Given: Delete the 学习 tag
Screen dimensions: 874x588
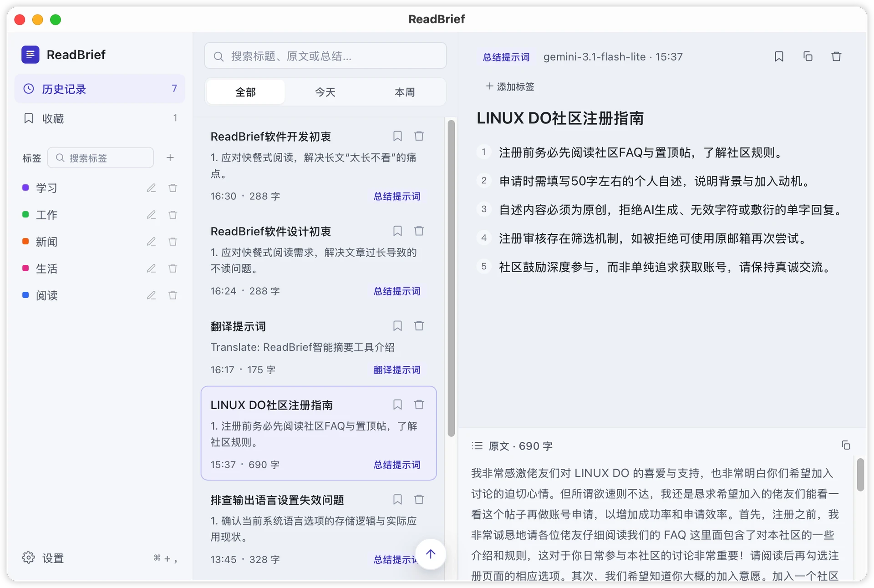Looking at the screenshot, I should 173,188.
